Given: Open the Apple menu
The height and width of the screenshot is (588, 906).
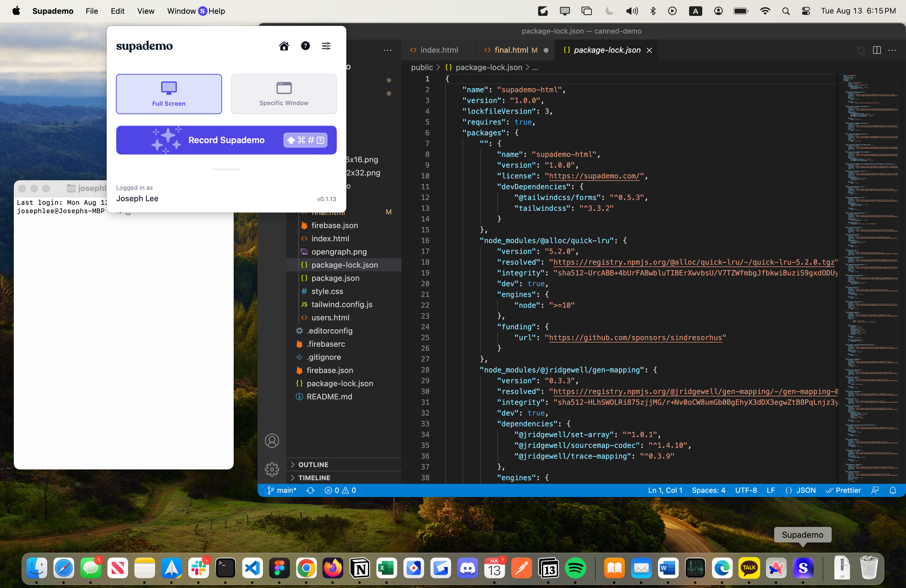Looking at the screenshot, I should 16,11.
